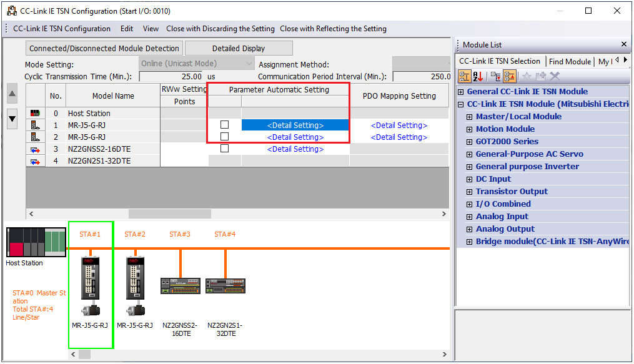
Task: Select STA#4 NZ2GN2S1-32DTE module in diagram
Action: 225,285
